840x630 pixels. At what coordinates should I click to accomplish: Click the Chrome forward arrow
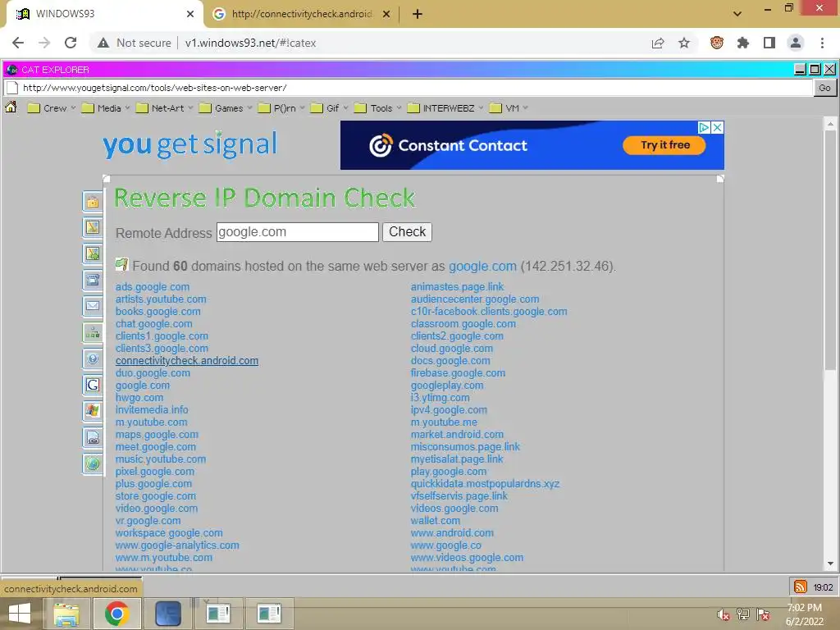tap(44, 43)
